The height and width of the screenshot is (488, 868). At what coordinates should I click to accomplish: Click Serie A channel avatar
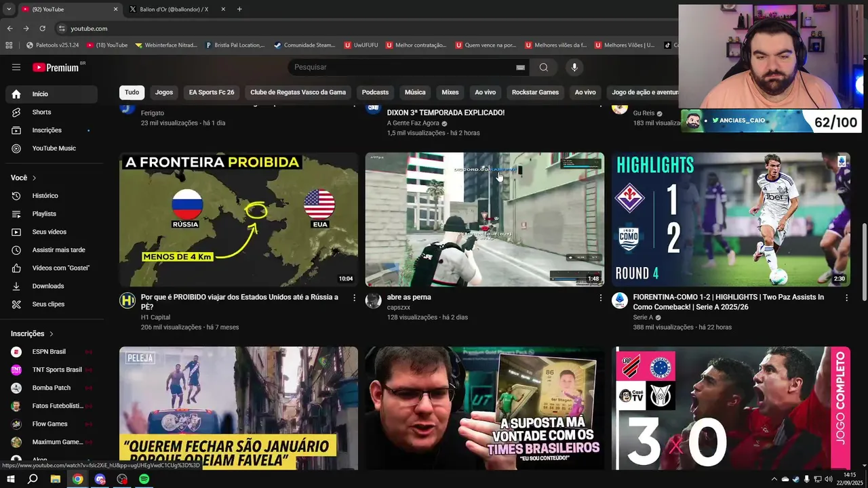[619, 300]
